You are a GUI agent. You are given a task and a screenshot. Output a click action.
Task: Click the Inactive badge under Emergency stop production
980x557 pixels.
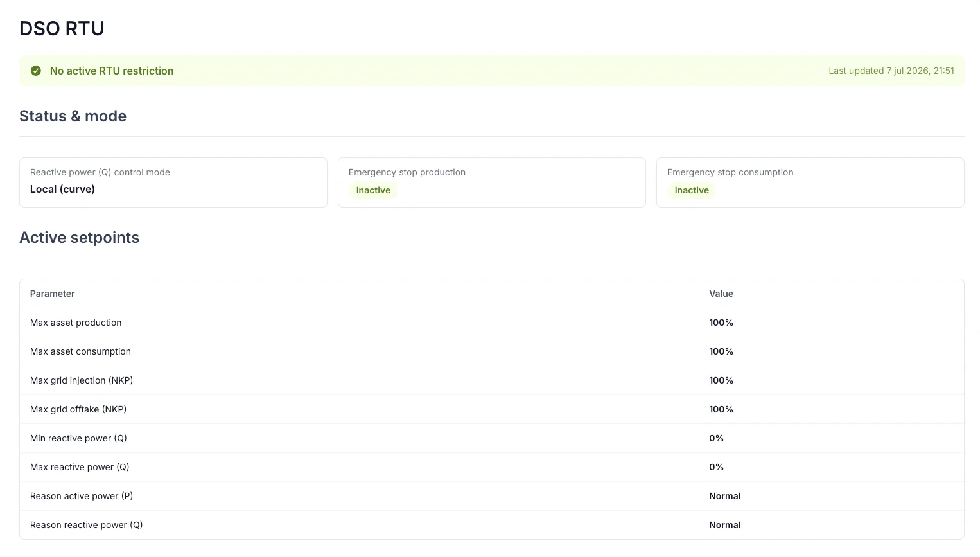tap(373, 190)
